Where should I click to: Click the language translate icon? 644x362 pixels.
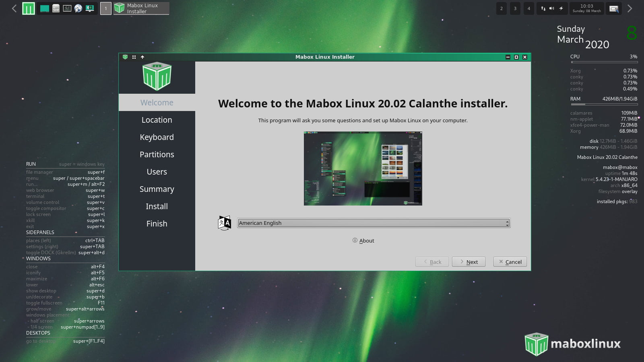224,223
